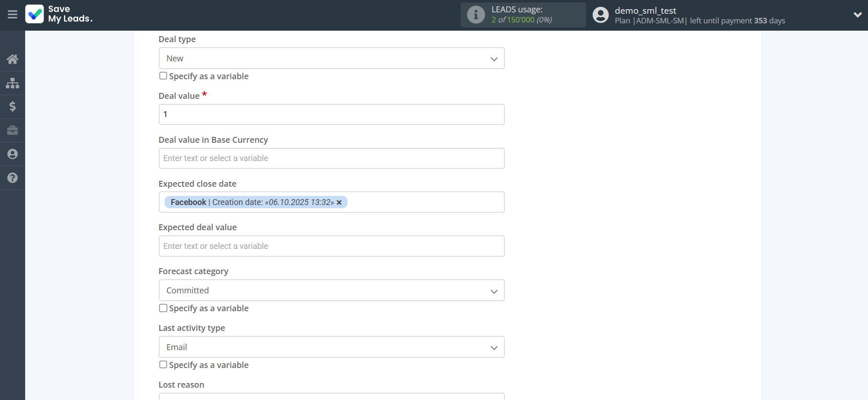868x400 pixels.
Task: Open billing dollar icon in sidebar
Action: click(12, 107)
